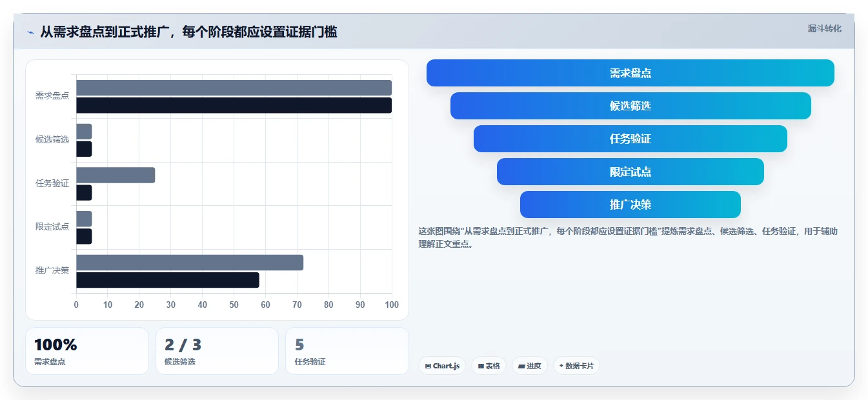Click the x-axis tick label 80

[328, 305]
